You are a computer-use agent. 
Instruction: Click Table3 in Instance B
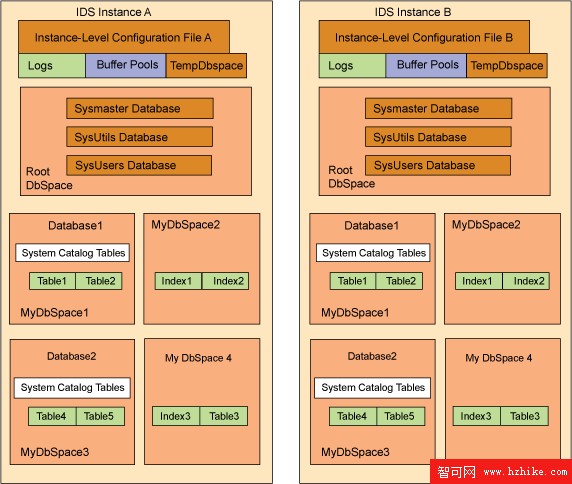[x=525, y=416]
